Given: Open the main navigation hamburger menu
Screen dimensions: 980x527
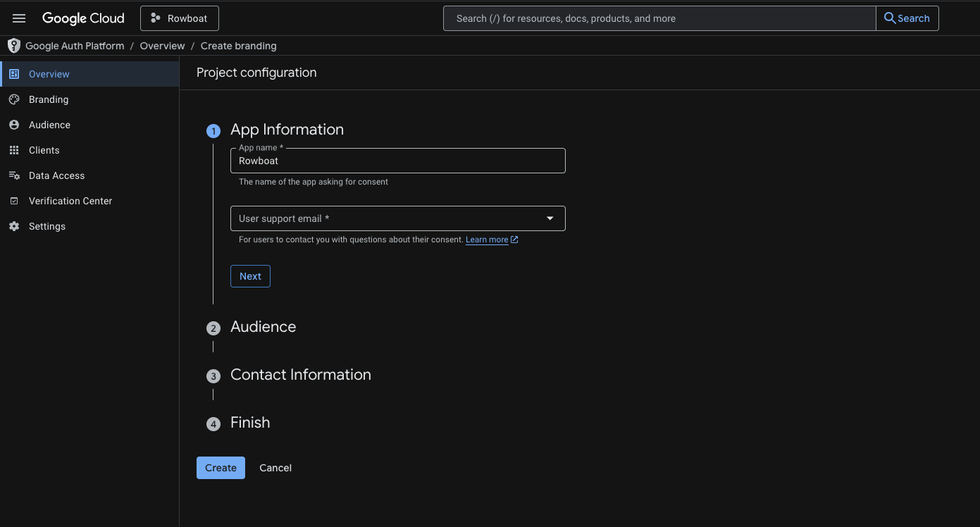Looking at the screenshot, I should click(x=18, y=18).
